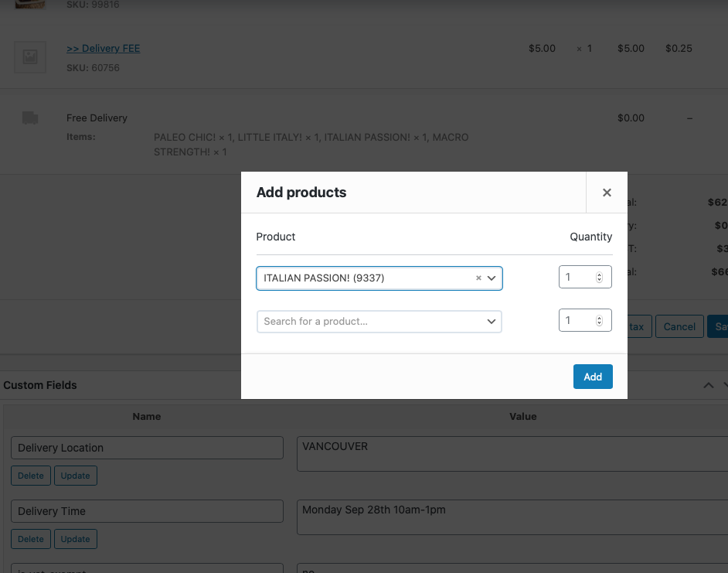
Task: Close the Add products dialog
Action: 607,193
